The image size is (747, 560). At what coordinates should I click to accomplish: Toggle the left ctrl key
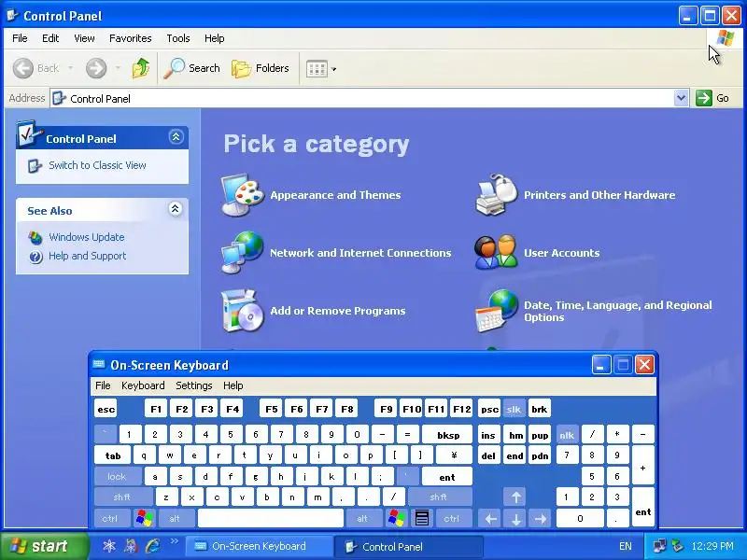[110, 518]
